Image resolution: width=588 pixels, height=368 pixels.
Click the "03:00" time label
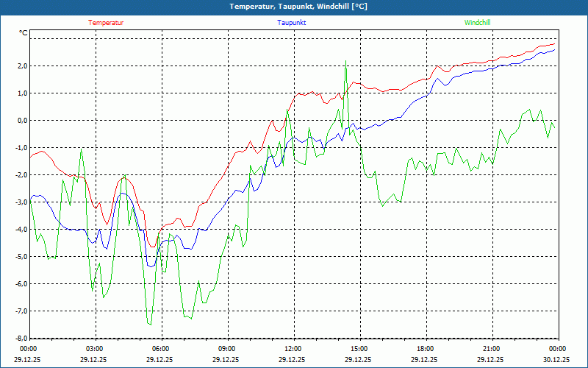(x=94, y=349)
